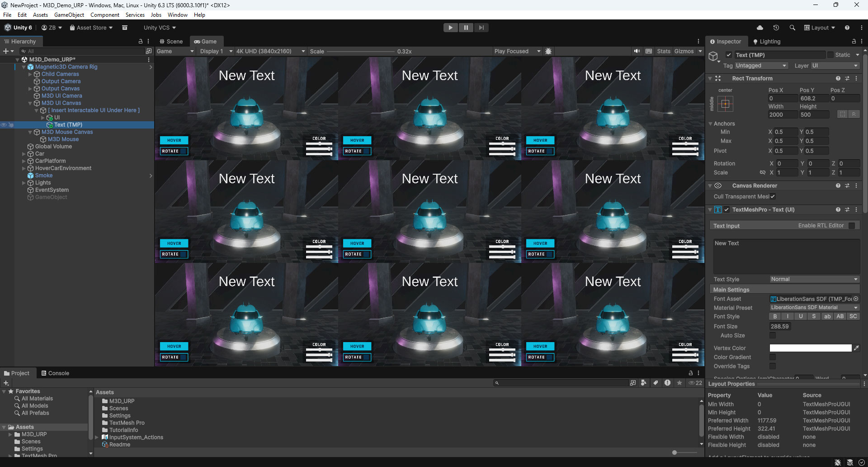Click the Asset Store icon in the toolbar
The width and height of the screenshot is (868, 467).
coord(72,28)
